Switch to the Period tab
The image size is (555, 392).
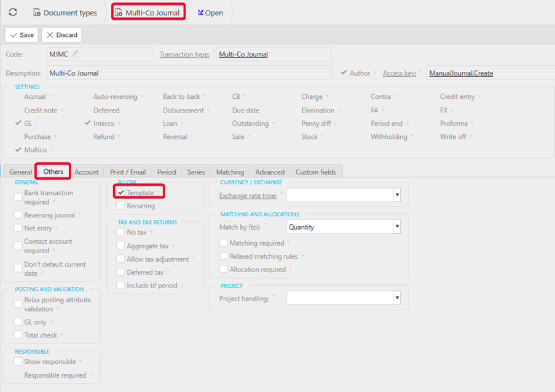coord(167,172)
